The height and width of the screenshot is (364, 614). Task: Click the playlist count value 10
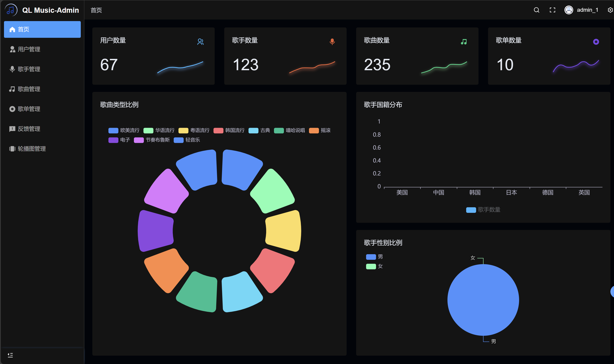505,65
